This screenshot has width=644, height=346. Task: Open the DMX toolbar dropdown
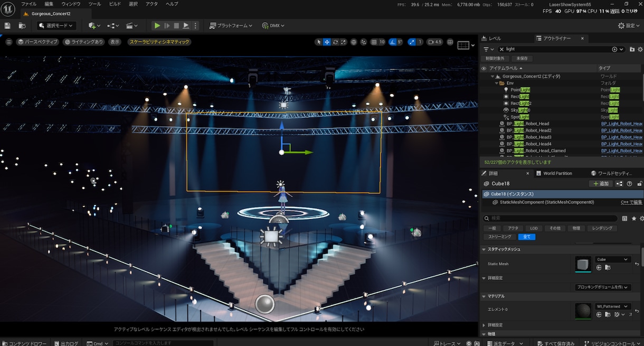273,25
